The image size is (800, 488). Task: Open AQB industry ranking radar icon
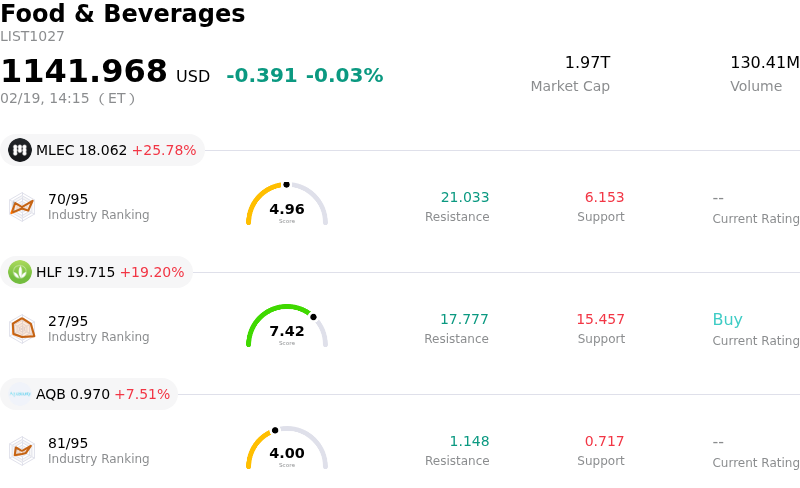[22, 450]
